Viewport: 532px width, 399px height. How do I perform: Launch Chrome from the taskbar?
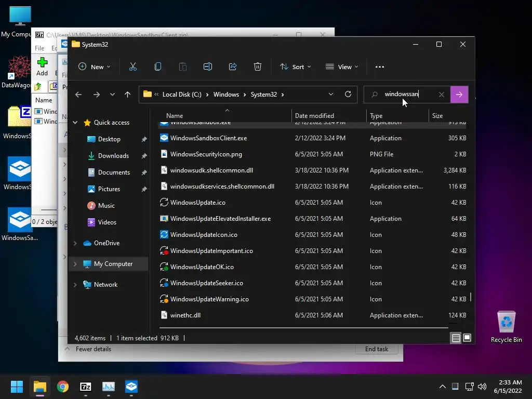point(63,387)
